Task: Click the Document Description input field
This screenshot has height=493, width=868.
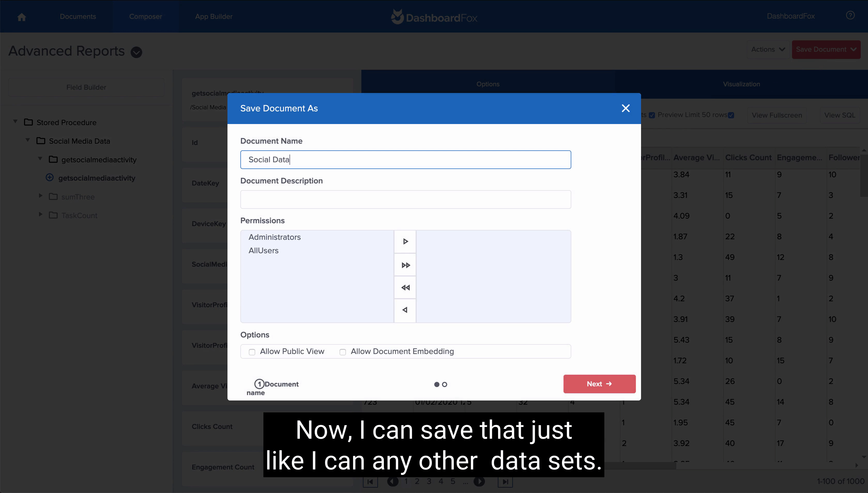Action: [x=405, y=199]
